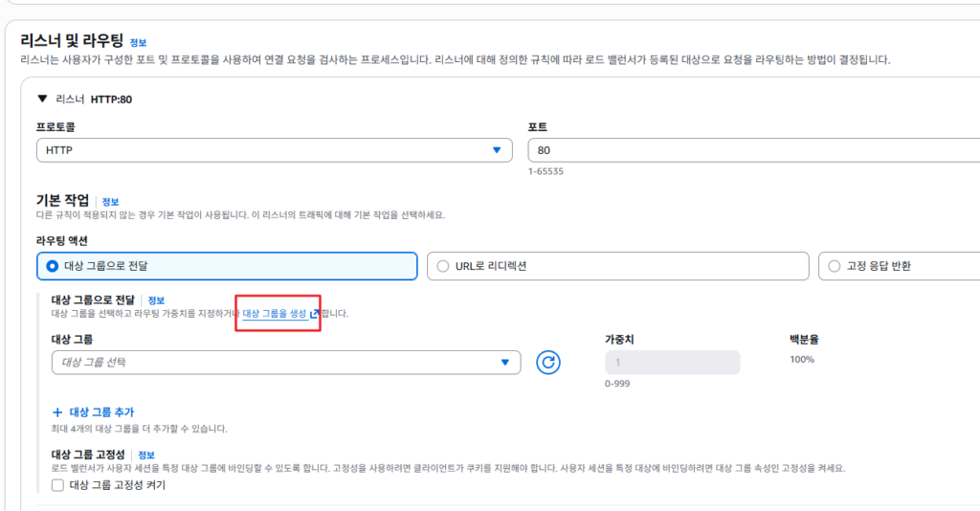The width and height of the screenshot is (980, 511).
Task: Click the 백분율 column label
Action: (x=804, y=339)
